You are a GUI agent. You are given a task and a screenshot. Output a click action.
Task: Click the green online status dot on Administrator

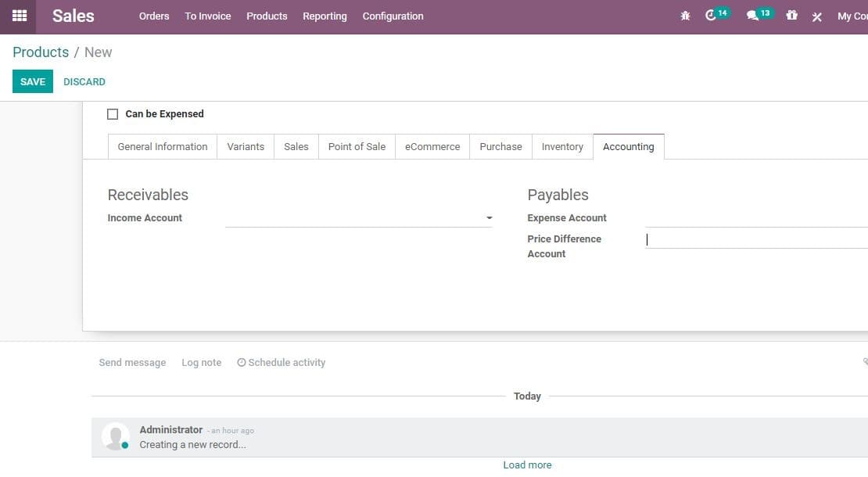(x=125, y=447)
